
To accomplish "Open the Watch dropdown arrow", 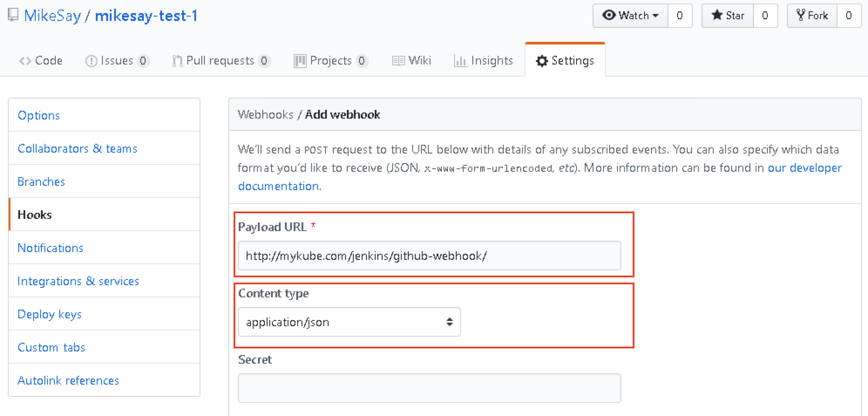I will pos(655,16).
